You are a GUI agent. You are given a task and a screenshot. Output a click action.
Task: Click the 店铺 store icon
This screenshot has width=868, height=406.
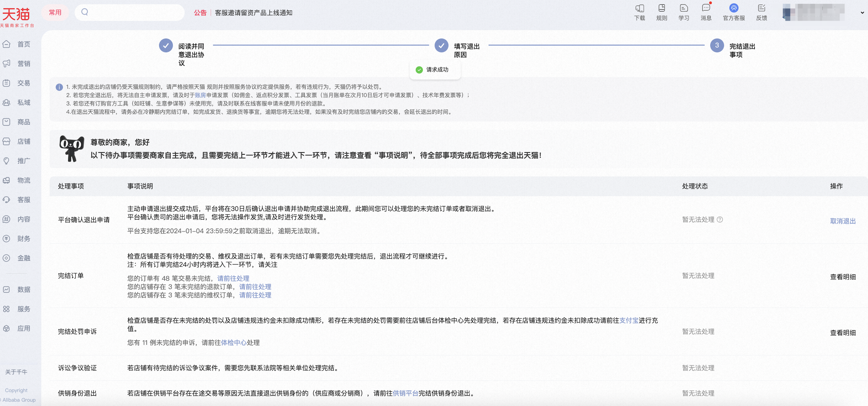coord(6,141)
